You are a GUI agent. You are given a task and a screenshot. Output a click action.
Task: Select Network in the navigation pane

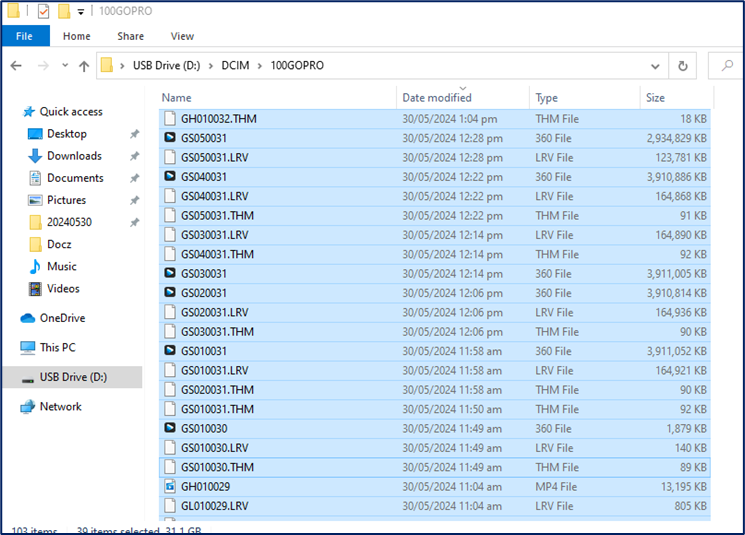[x=60, y=407]
